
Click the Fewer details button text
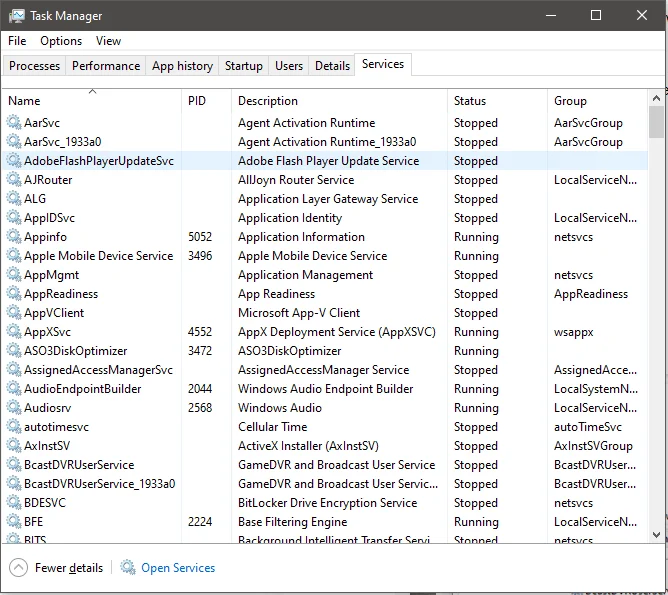coord(69,568)
